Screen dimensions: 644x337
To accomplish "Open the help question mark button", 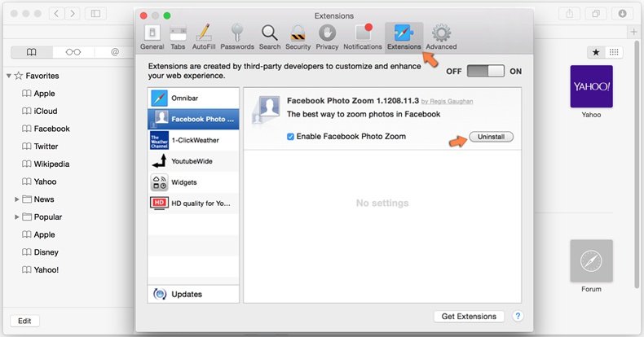I will [518, 316].
